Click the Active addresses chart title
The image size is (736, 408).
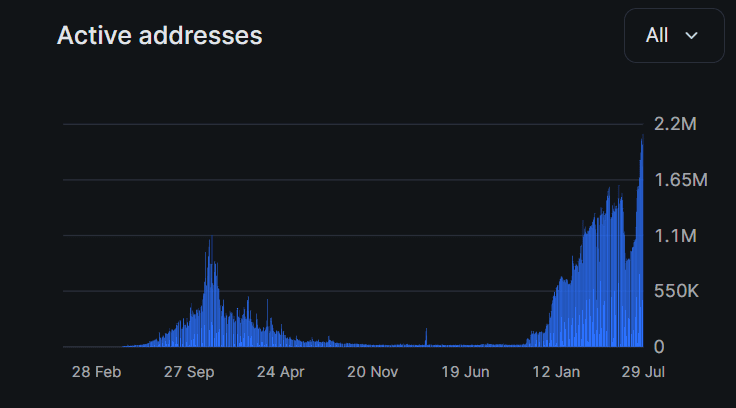(x=160, y=36)
